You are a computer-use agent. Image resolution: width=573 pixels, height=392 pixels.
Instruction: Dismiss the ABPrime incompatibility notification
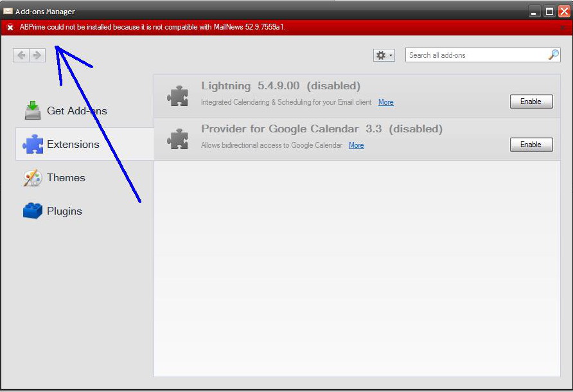[563, 28]
